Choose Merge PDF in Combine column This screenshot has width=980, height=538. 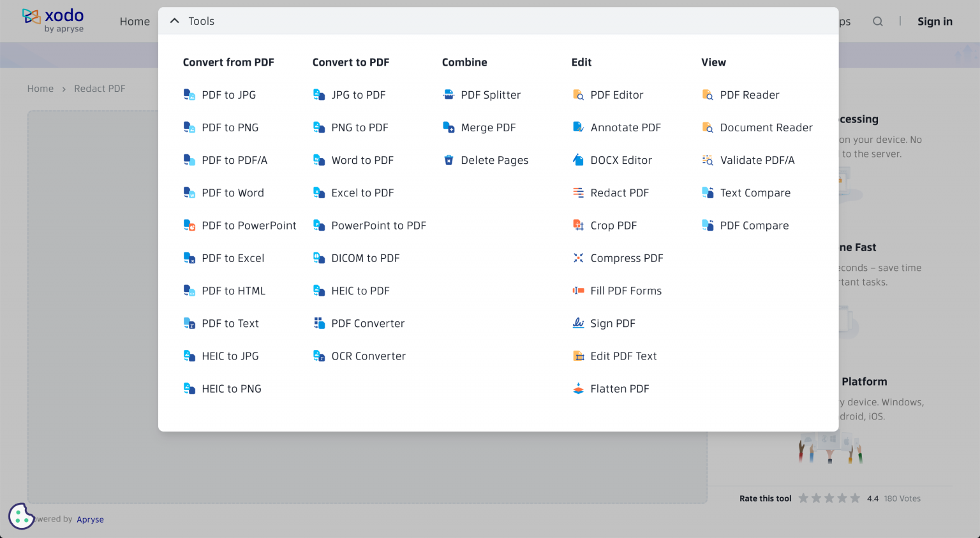pos(488,127)
